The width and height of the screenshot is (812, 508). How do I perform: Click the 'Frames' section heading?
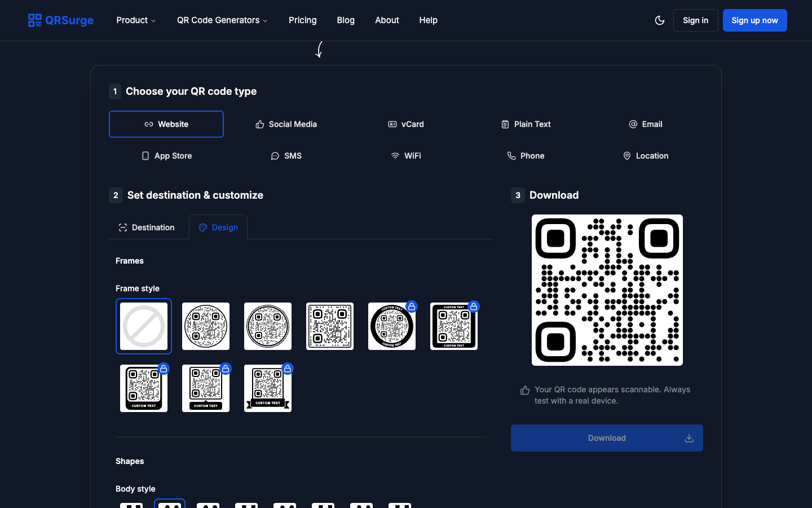coord(130,261)
